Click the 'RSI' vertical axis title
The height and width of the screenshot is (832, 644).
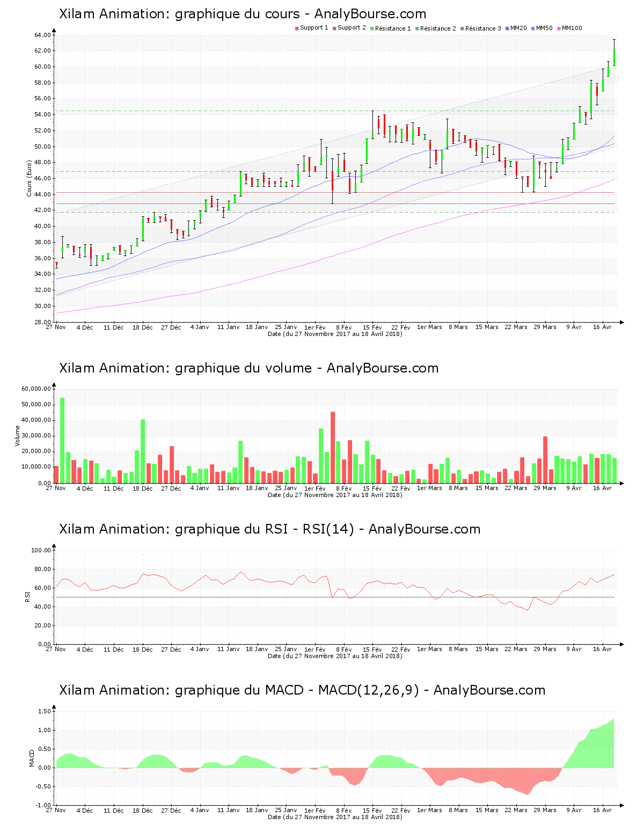coord(27,596)
